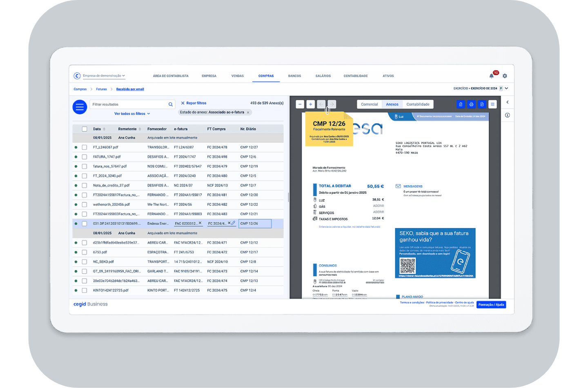Image resolution: width=588 pixels, height=388 pixels.
Task: Print the document using printer icon
Action: click(471, 104)
